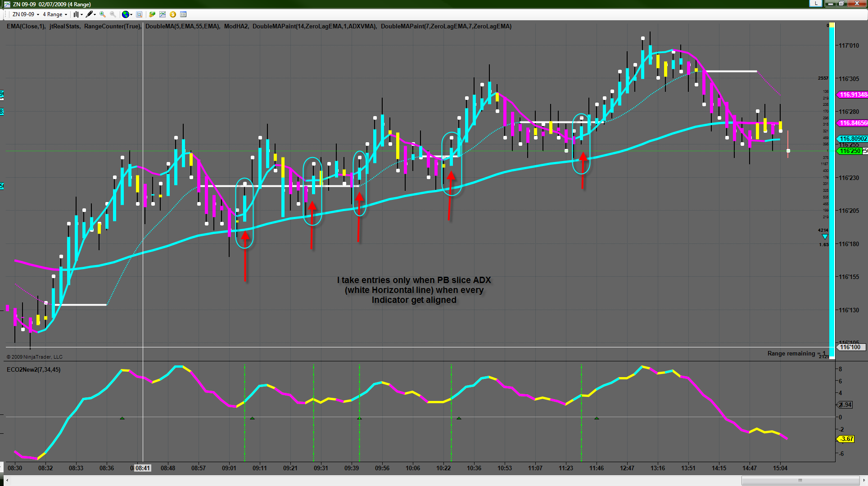Click the 116'305 price axis label
This screenshot has height=486, width=868.
coord(849,79)
